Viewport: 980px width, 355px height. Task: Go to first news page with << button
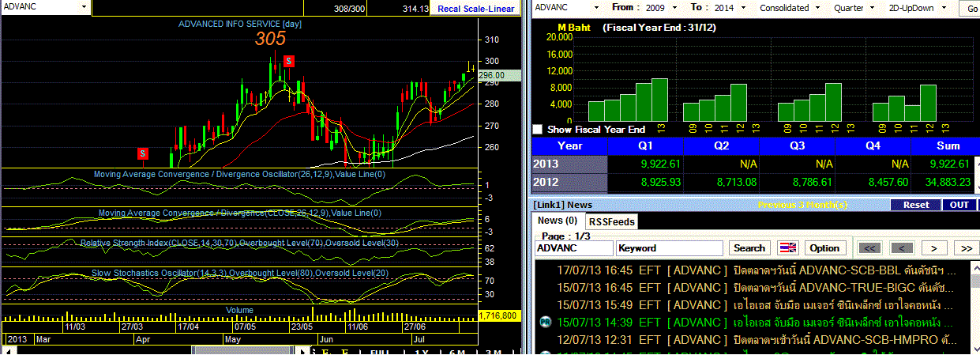coord(869,247)
